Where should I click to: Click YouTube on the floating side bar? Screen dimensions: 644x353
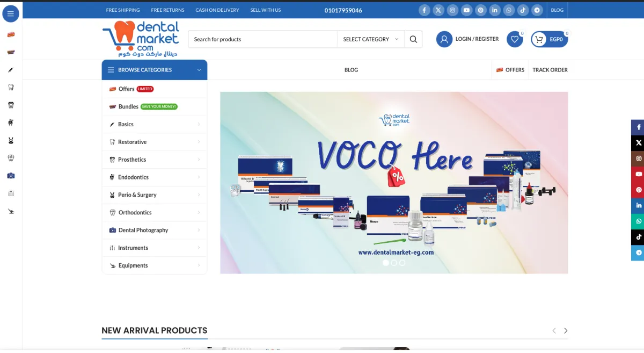pyautogui.click(x=638, y=174)
